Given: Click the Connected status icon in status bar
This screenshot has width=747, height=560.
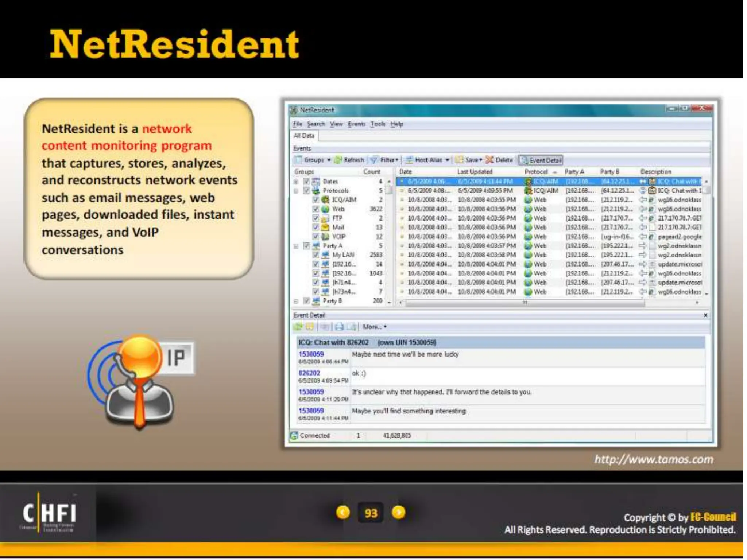Looking at the screenshot, I should pos(294,436).
